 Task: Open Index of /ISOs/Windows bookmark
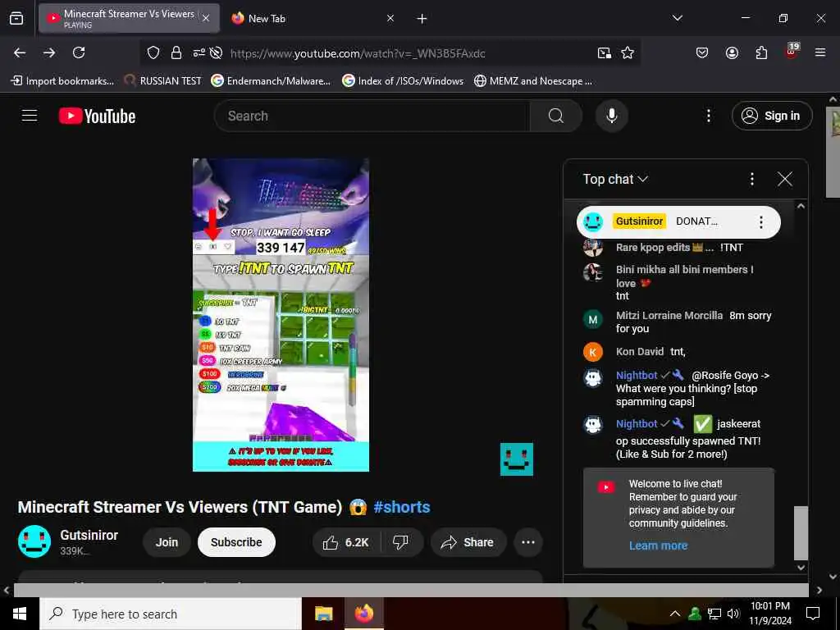[x=403, y=81]
